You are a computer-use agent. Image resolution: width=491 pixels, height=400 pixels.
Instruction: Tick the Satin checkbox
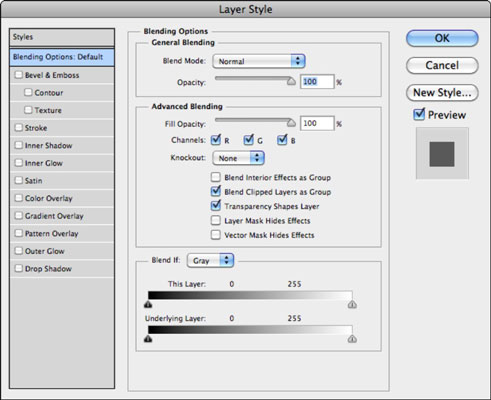coord(19,180)
